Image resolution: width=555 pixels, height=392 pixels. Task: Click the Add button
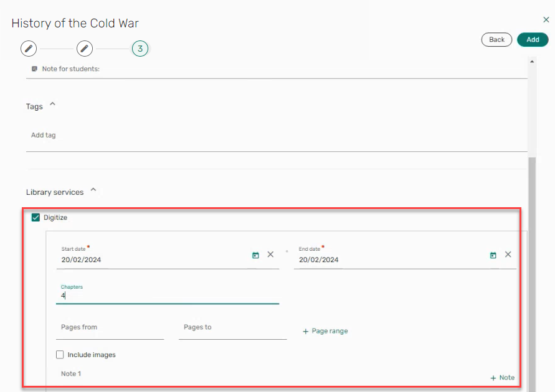pyautogui.click(x=533, y=40)
